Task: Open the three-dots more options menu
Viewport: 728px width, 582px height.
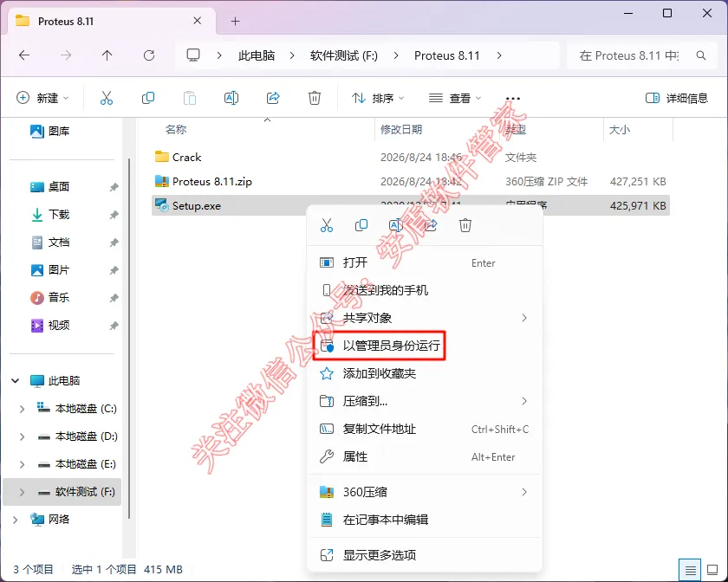Action: (x=512, y=98)
